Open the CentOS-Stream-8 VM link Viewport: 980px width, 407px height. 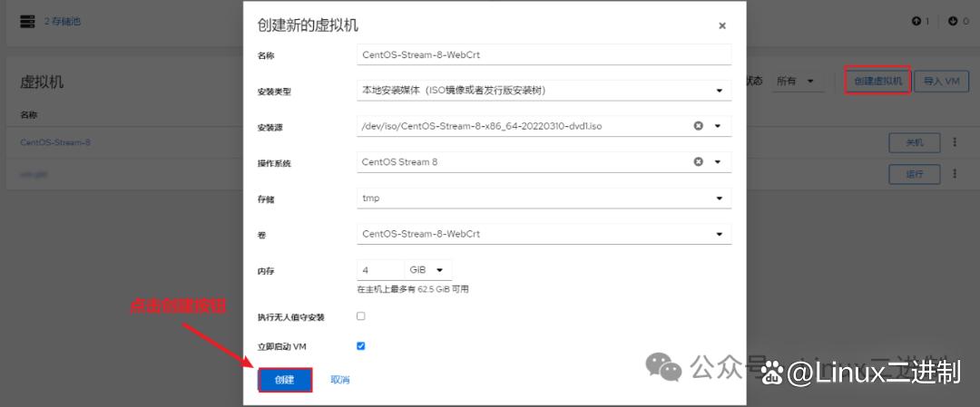click(55, 142)
